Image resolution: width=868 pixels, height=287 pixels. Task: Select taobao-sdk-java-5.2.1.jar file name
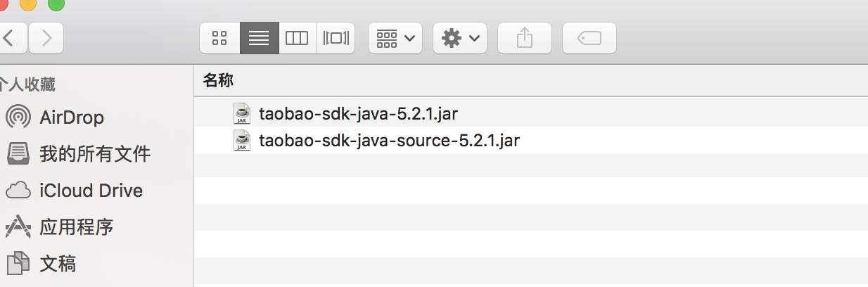pyautogui.click(x=359, y=113)
